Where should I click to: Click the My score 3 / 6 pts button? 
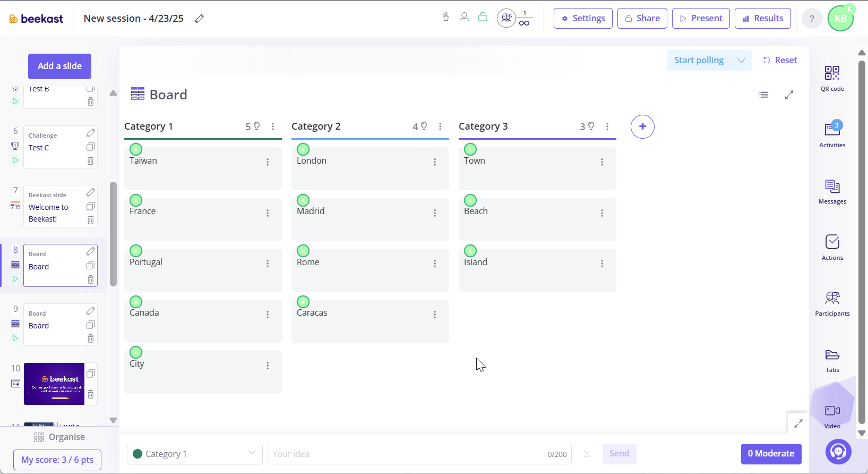coord(57,460)
